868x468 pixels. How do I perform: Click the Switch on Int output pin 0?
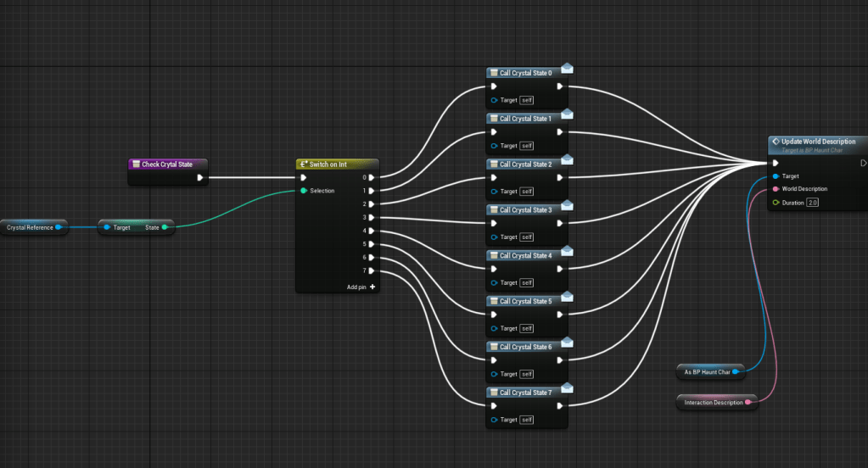pos(372,177)
